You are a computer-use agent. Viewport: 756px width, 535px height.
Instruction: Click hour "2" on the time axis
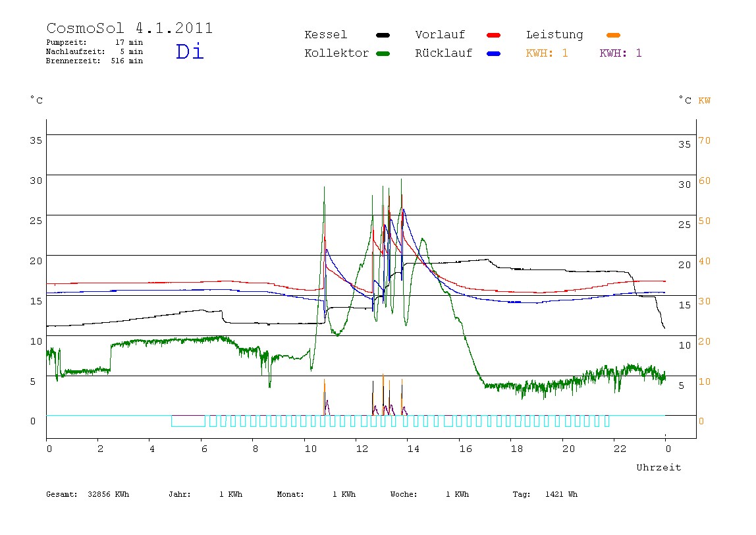(100, 449)
